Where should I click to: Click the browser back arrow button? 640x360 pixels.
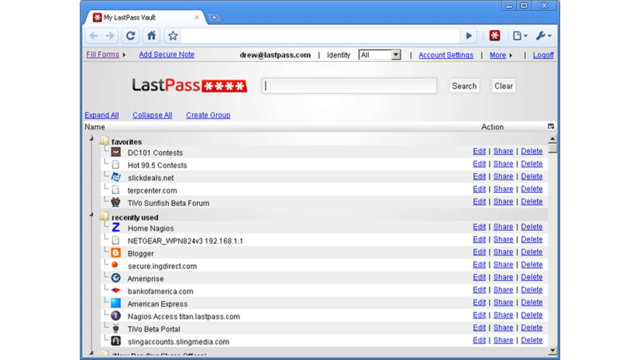94,36
